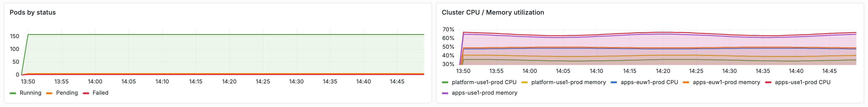
Task: Click purple swatch for apps-use1-prod memory
Action: tap(445, 93)
